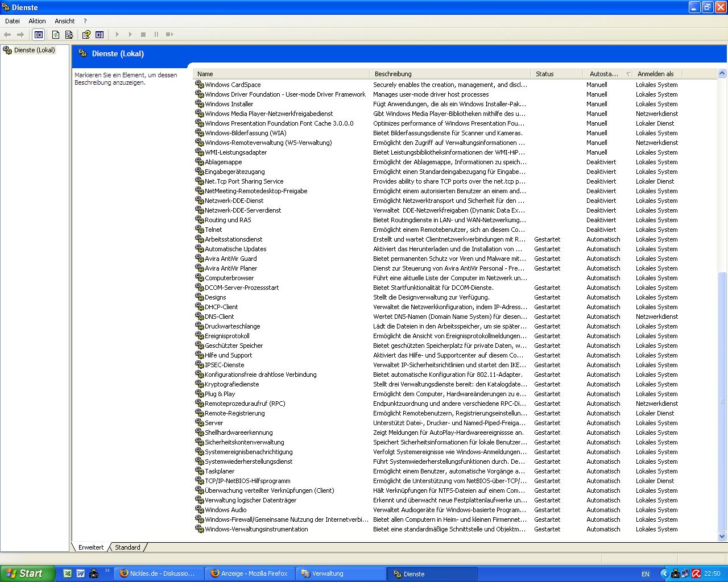Image resolution: width=728 pixels, height=582 pixels.
Task: Click the Export List toolbar icon
Action: click(x=69, y=35)
